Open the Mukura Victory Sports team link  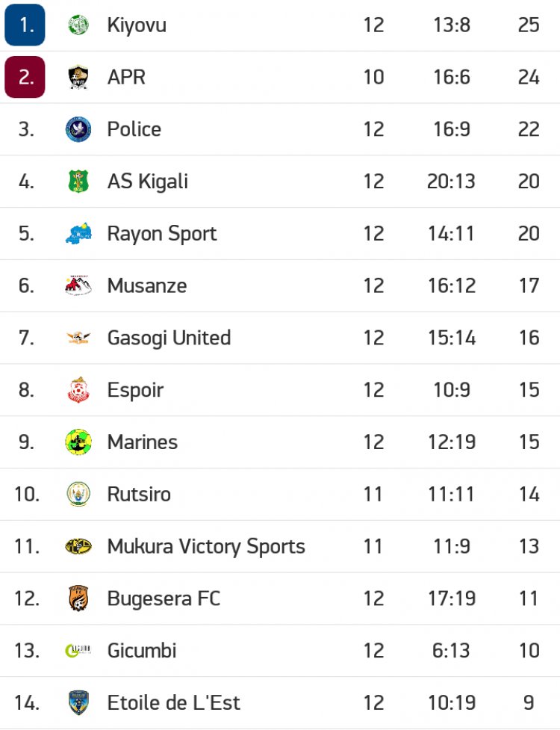[x=206, y=546]
